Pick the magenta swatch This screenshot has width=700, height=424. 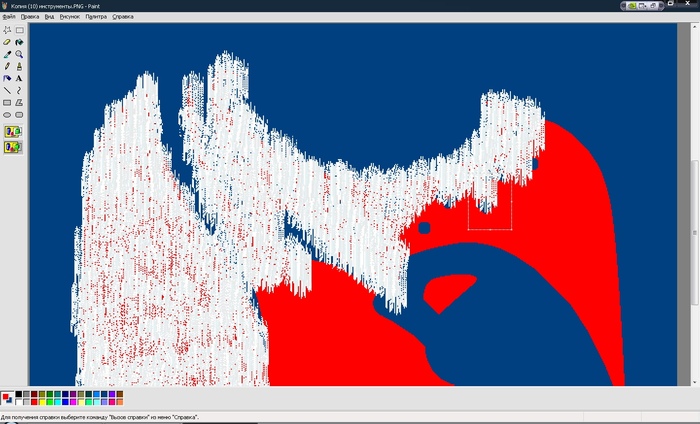pyautogui.click(x=73, y=402)
